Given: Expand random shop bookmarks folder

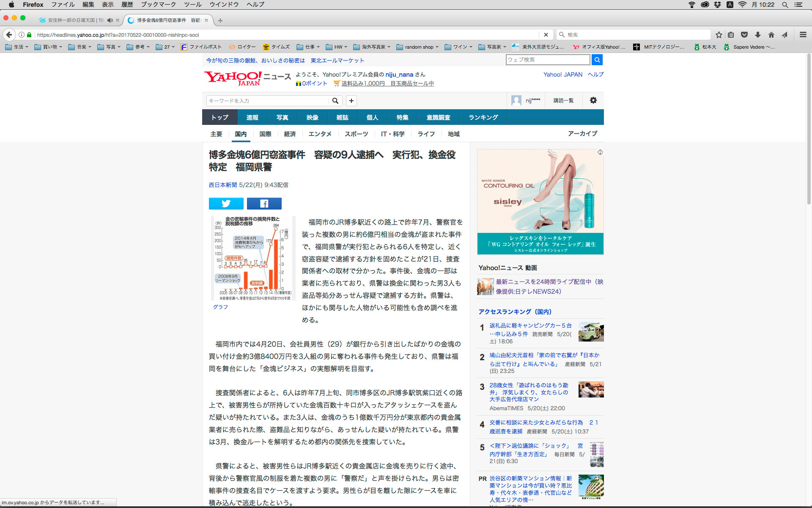Looking at the screenshot, I should [418, 47].
